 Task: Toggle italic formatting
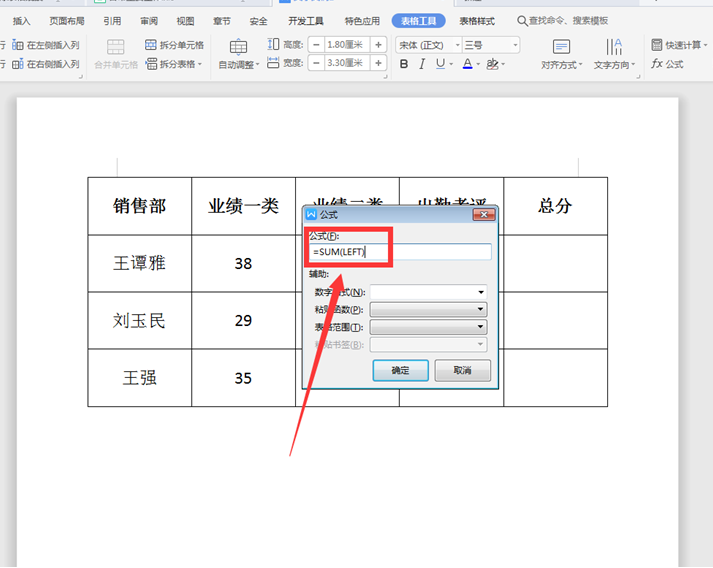(422, 64)
